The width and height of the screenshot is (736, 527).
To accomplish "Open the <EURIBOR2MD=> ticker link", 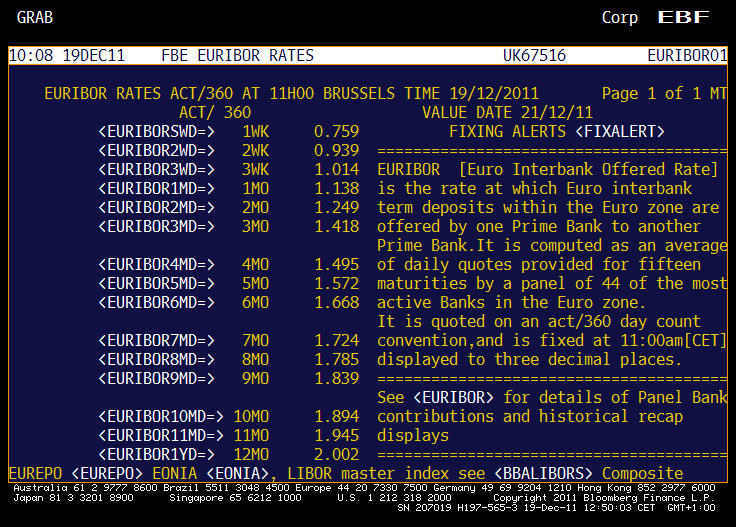I will click(157, 207).
